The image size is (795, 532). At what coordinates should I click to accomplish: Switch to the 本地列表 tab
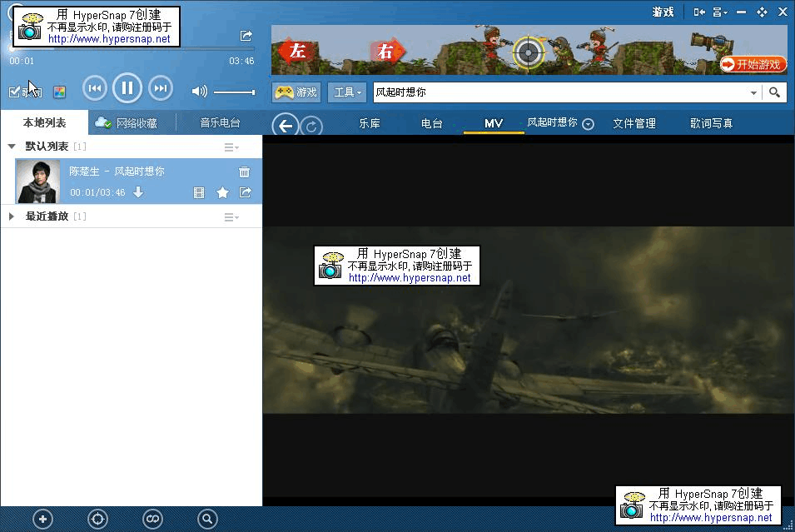45,122
